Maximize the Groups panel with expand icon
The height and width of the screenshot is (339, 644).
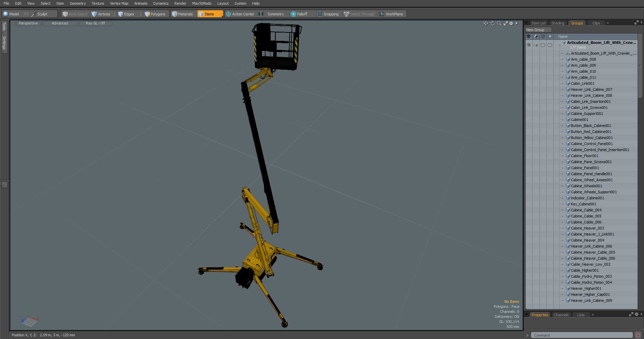point(636,23)
